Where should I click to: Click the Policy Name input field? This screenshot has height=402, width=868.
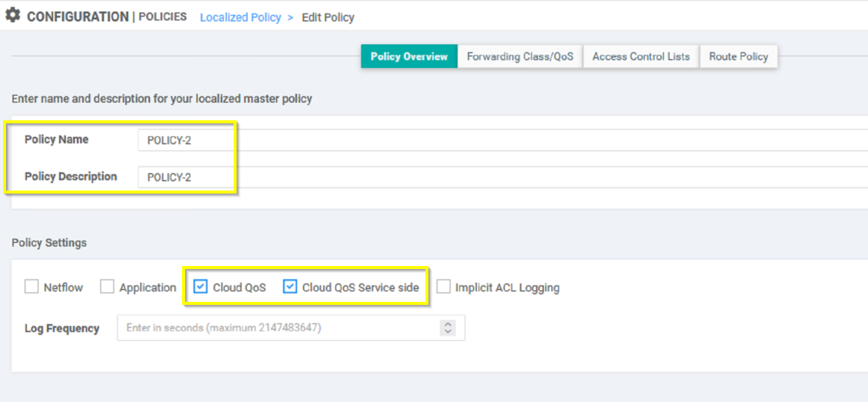coord(502,140)
